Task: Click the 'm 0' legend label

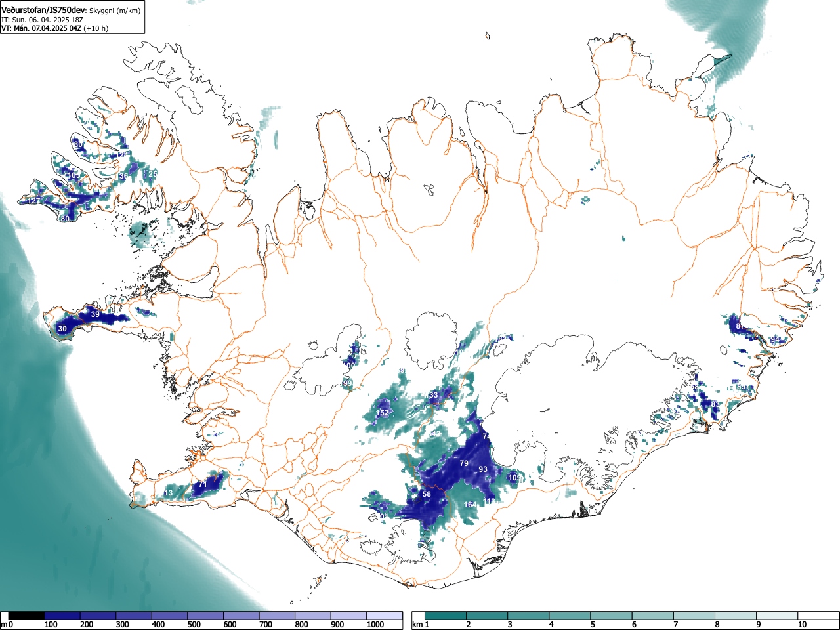Action: point(7,625)
